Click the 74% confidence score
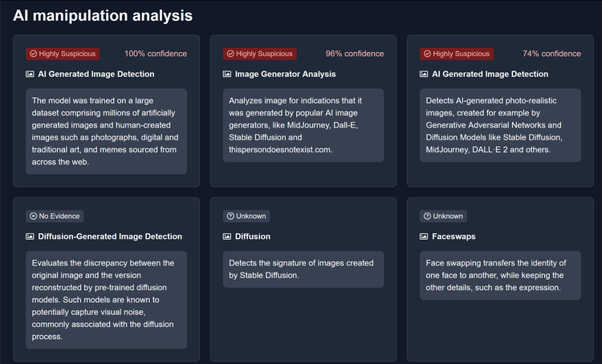 pyautogui.click(x=551, y=54)
